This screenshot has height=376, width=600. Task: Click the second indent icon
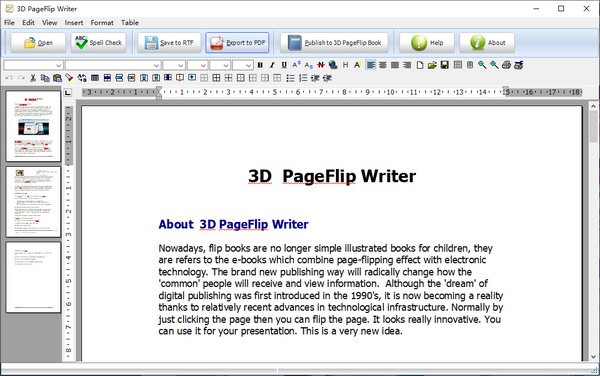[327, 78]
